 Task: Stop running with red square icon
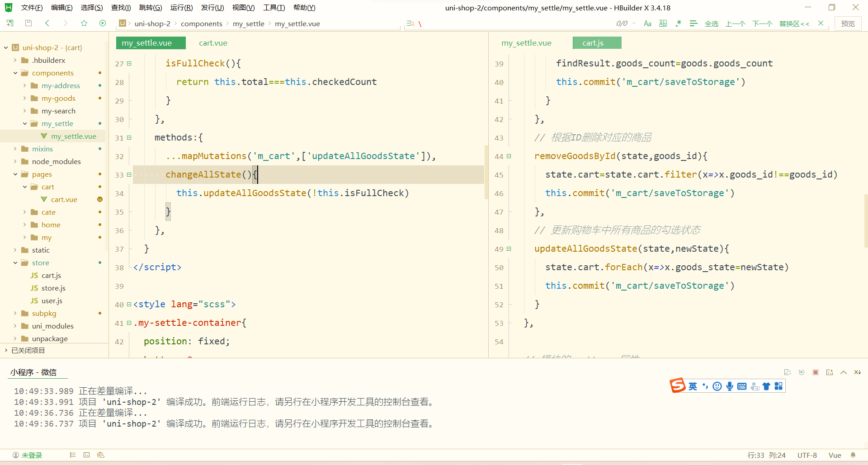816,372
